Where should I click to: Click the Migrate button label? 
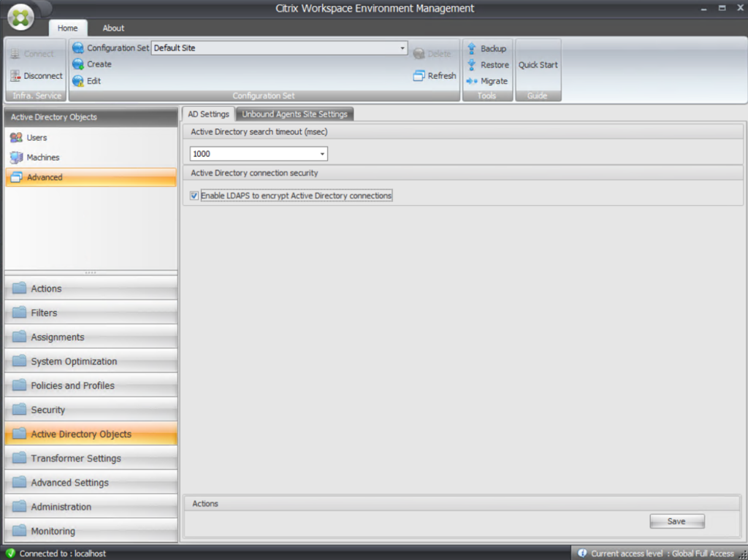(494, 81)
